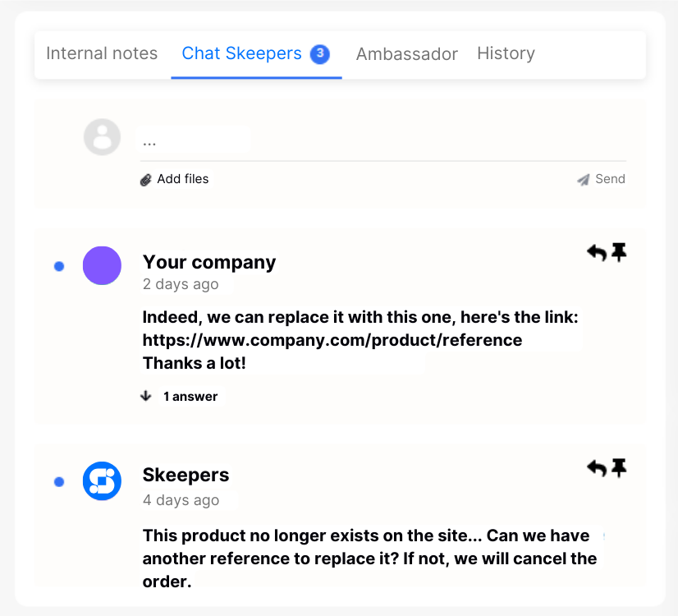This screenshot has height=616, width=678.
Task: Toggle pin on the Skeepers message
Action: tap(618, 468)
